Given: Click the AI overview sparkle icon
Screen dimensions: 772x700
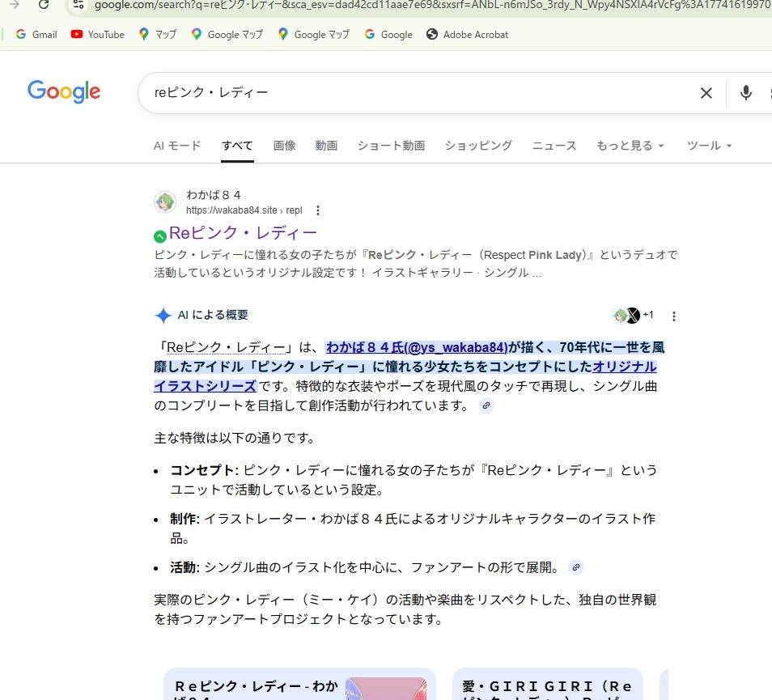Looking at the screenshot, I should (163, 315).
